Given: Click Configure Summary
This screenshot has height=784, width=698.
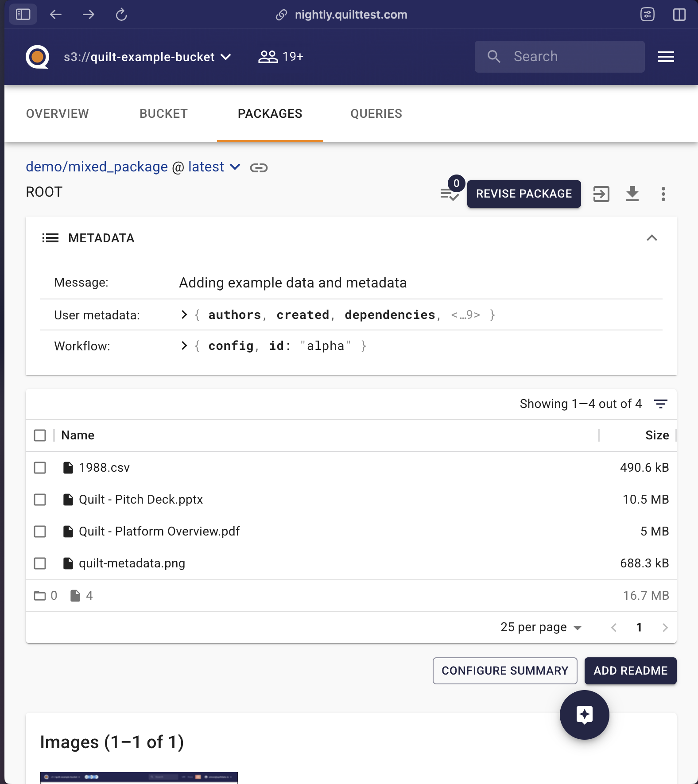Looking at the screenshot, I should (505, 671).
